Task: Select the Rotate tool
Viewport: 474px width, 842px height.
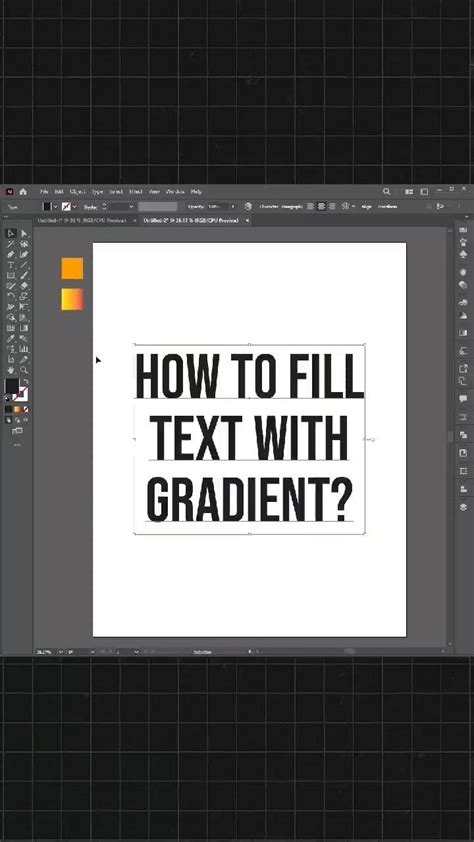Action: point(10,296)
